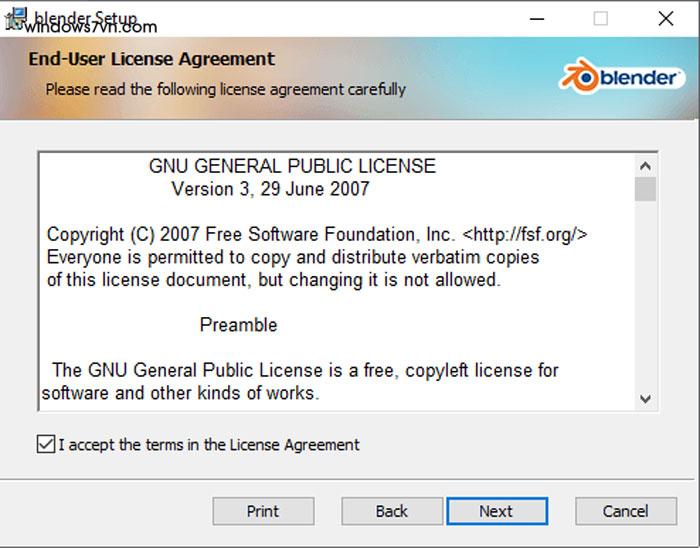This screenshot has height=548, width=700.
Task: Click the empty scrollbar track below the thumb
Action: point(645,300)
